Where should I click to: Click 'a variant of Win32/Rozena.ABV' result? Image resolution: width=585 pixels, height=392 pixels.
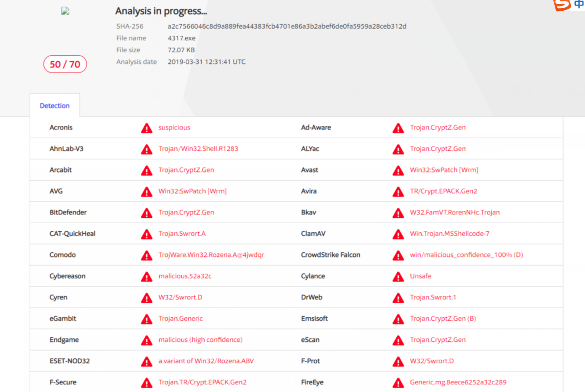pyautogui.click(x=206, y=361)
